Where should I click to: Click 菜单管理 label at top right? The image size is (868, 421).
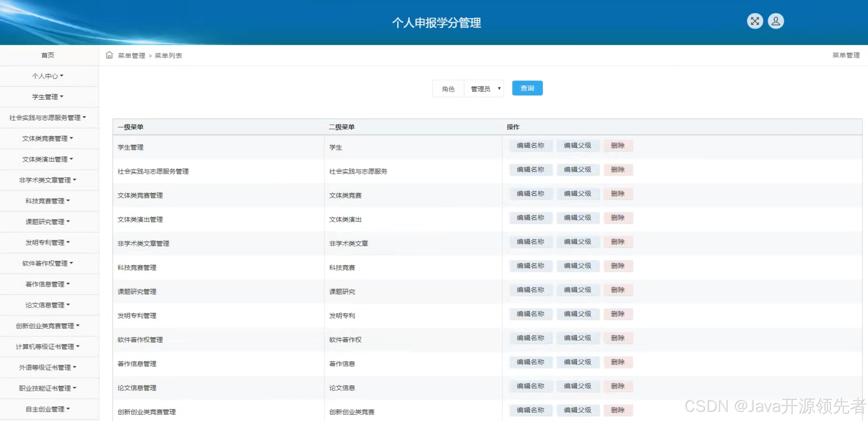[846, 55]
